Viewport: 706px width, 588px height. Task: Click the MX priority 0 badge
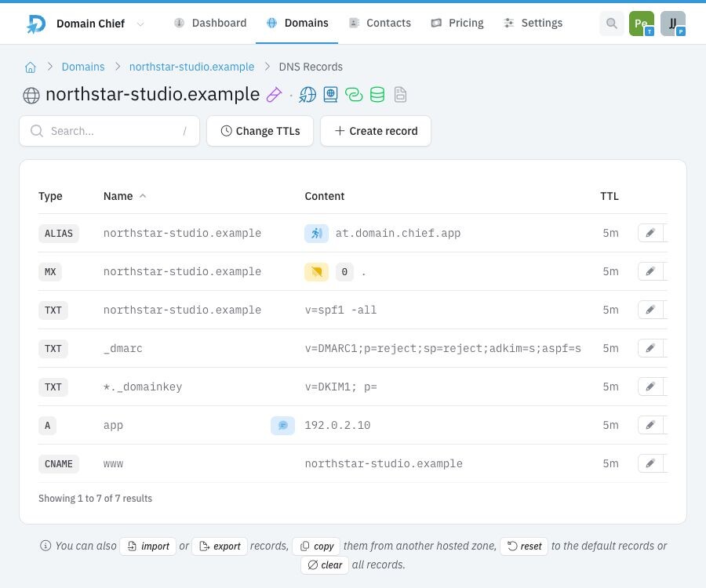[x=344, y=272]
